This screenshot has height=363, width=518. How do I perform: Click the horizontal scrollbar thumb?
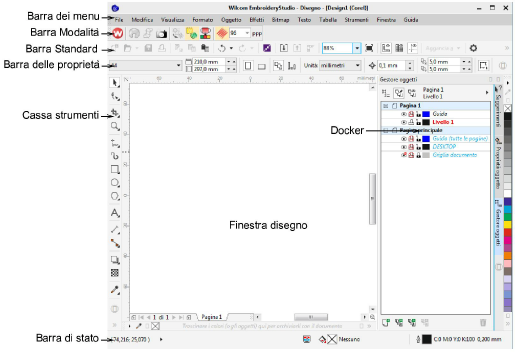tap(311, 317)
